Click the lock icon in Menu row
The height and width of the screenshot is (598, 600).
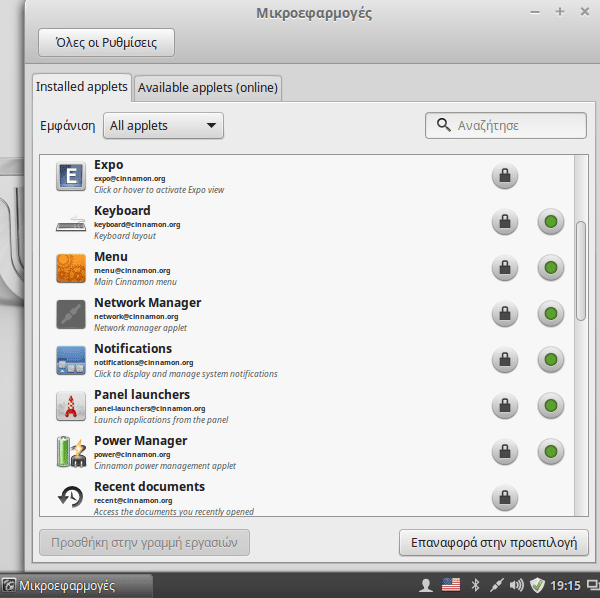point(505,268)
